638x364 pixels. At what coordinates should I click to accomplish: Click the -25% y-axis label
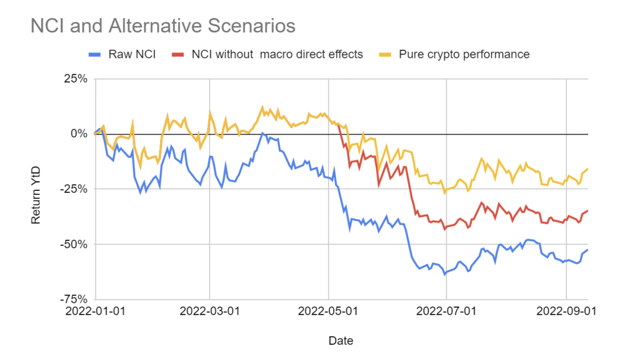[74, 189]
